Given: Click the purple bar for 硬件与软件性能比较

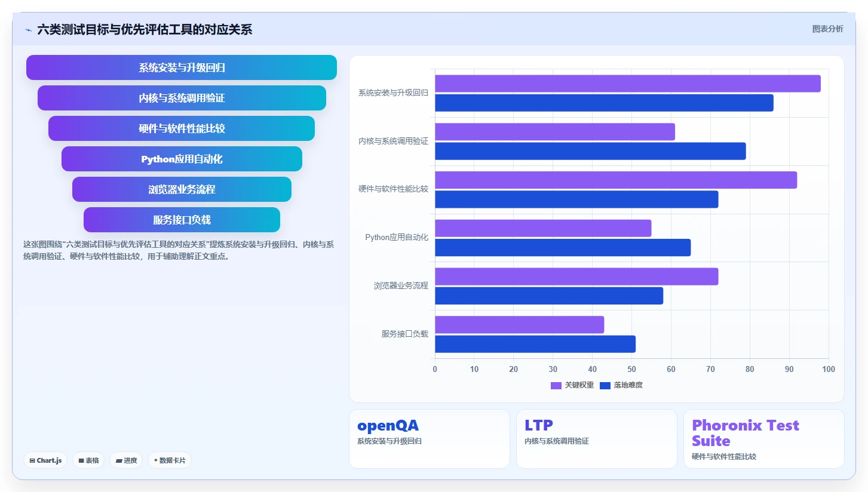Looking at the screenshot, I should (616, 180).
